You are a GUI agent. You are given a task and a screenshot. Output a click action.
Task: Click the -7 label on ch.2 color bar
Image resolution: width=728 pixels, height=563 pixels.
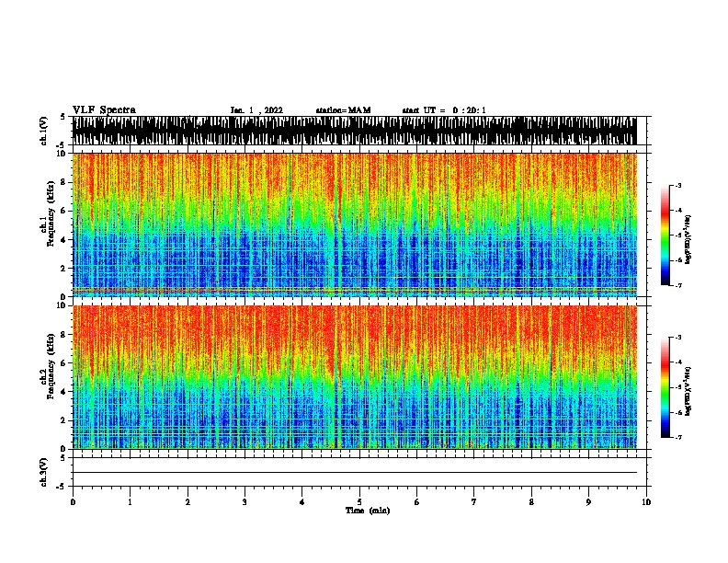(x=677, y=437)
